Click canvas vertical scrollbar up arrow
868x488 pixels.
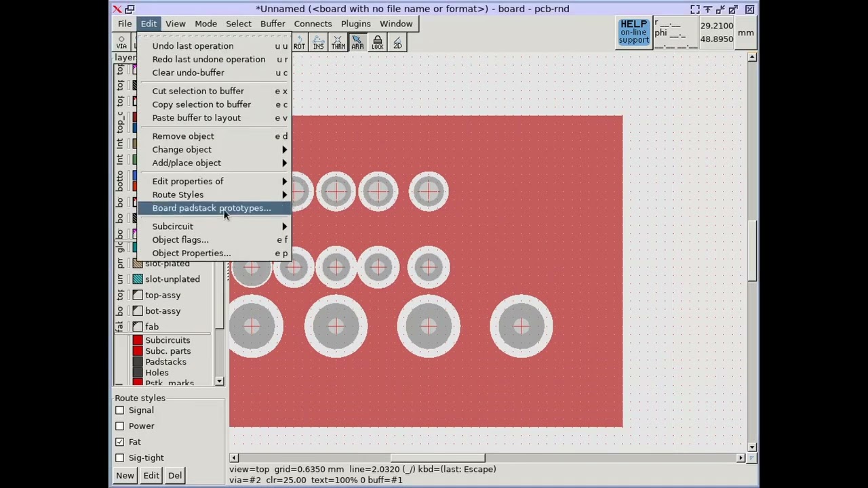tap(752, 57)
